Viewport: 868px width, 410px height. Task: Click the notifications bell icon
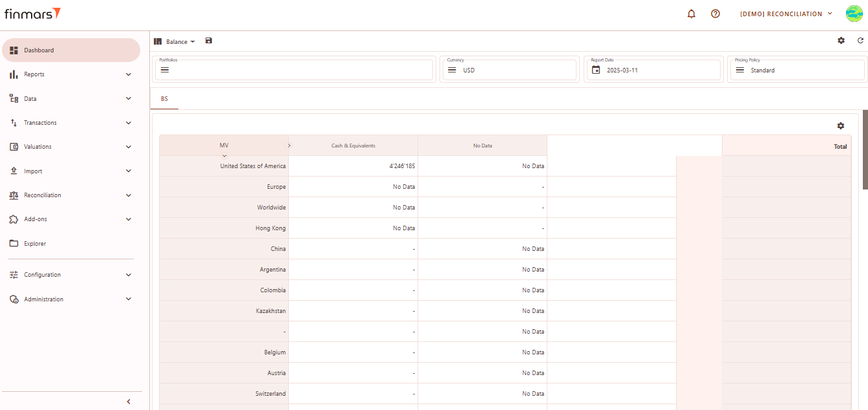(x=692, y=14)
